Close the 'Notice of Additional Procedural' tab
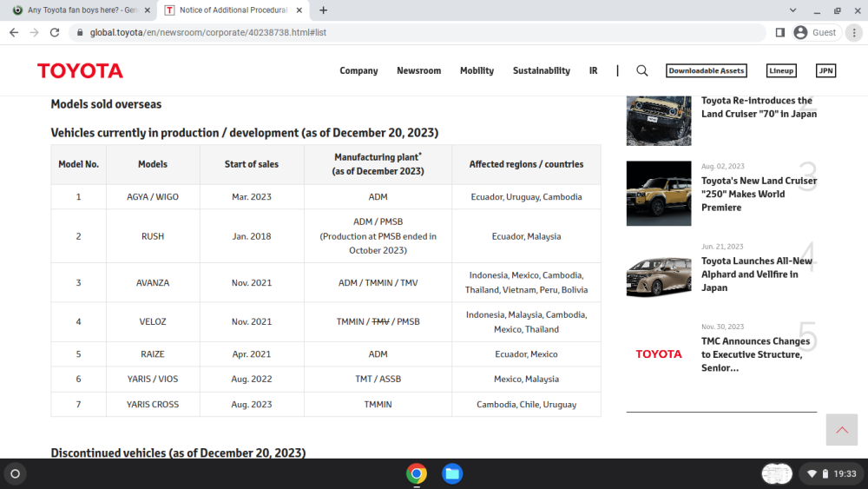This screenshot has height=489, width=868. 299,10
